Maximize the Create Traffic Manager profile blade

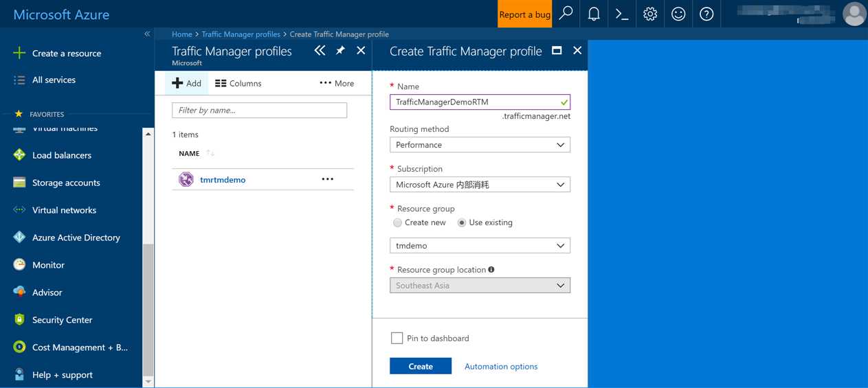click(x=557, y=50)
